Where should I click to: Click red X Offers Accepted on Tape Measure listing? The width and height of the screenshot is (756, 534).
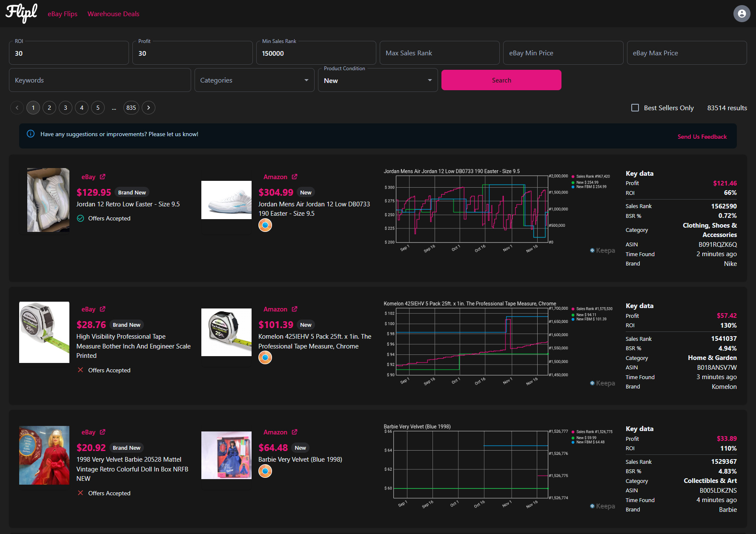80,370
